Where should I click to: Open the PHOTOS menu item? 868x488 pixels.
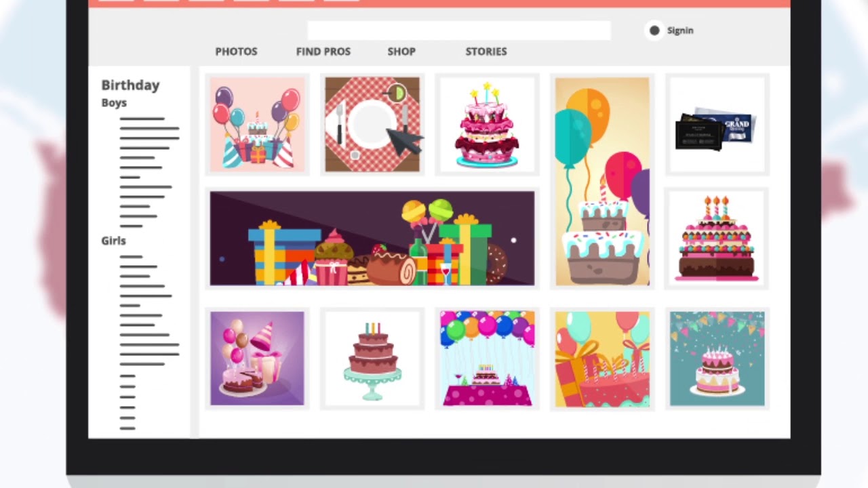pos(236,52)
